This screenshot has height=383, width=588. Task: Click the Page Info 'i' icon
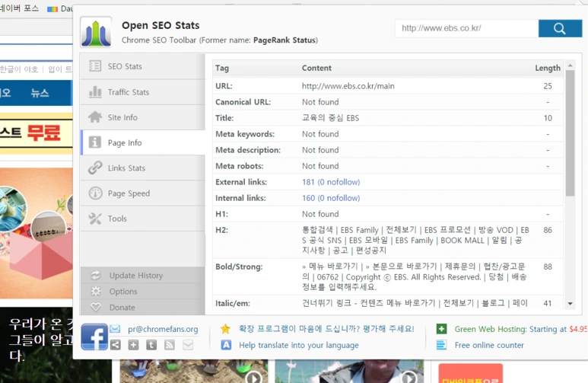coord(95,142)
